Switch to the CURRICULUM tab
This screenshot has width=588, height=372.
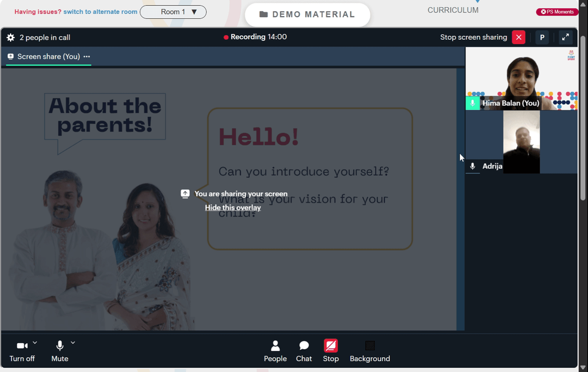[x=453, y=10]
